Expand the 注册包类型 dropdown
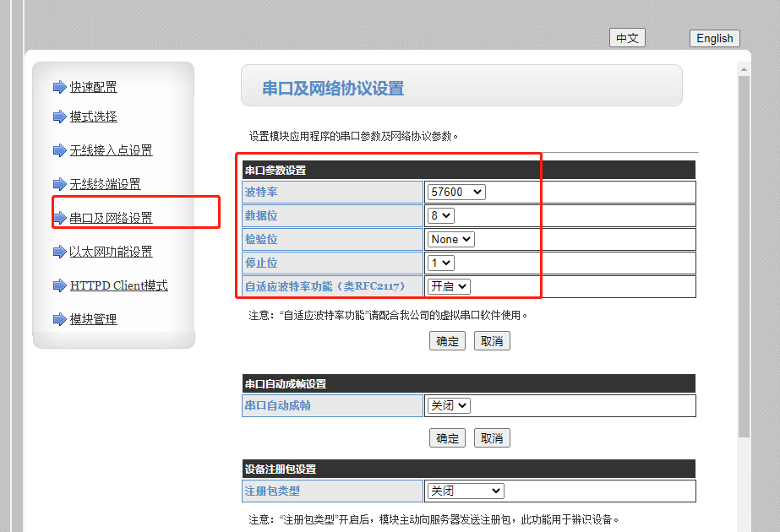Viewport: 780px width, 532px height. pyautogui.click(x=465, y=491)
